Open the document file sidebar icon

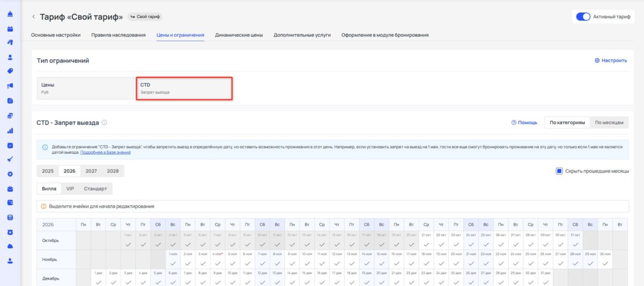coord(10,101)
